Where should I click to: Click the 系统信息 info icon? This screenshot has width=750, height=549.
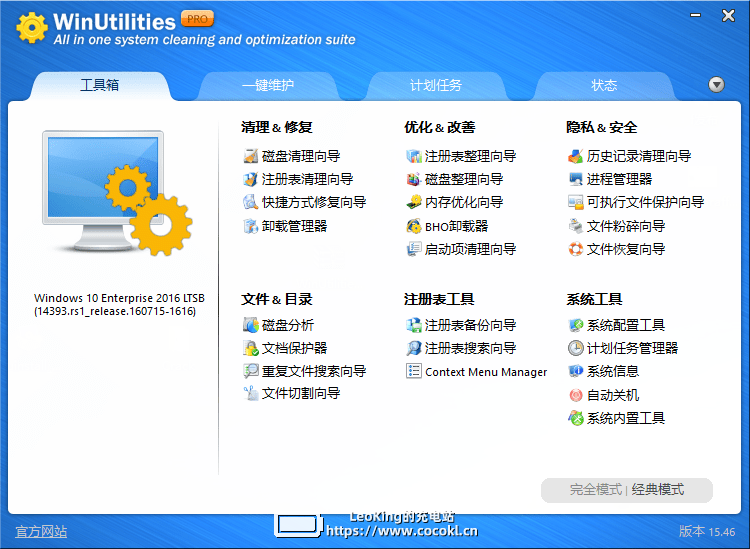[576, 371]
